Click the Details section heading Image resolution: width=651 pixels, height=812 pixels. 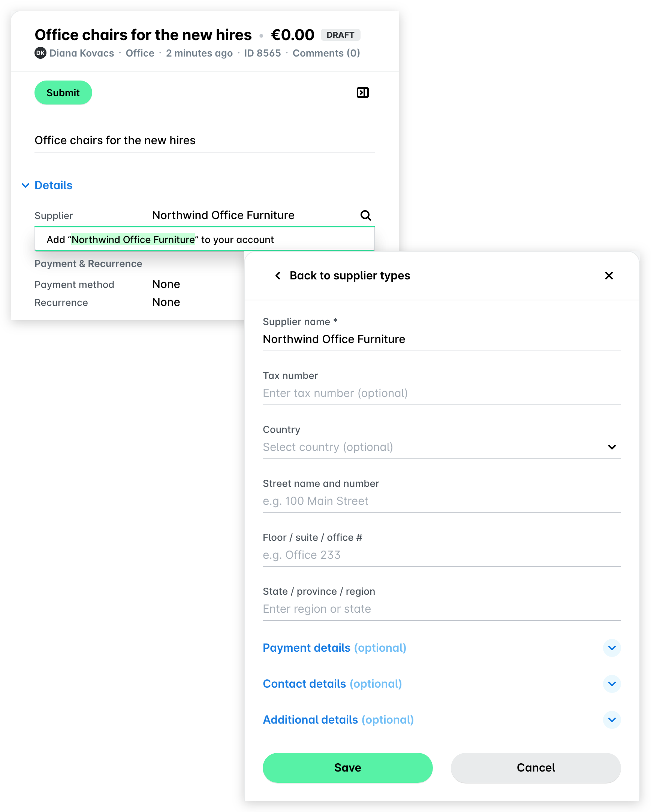click(x=53, y=185)
